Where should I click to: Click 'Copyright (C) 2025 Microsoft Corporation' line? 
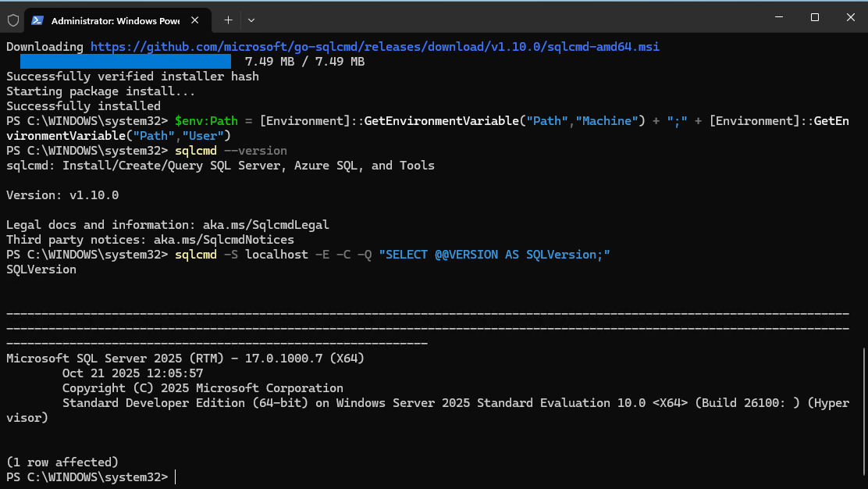203,388
